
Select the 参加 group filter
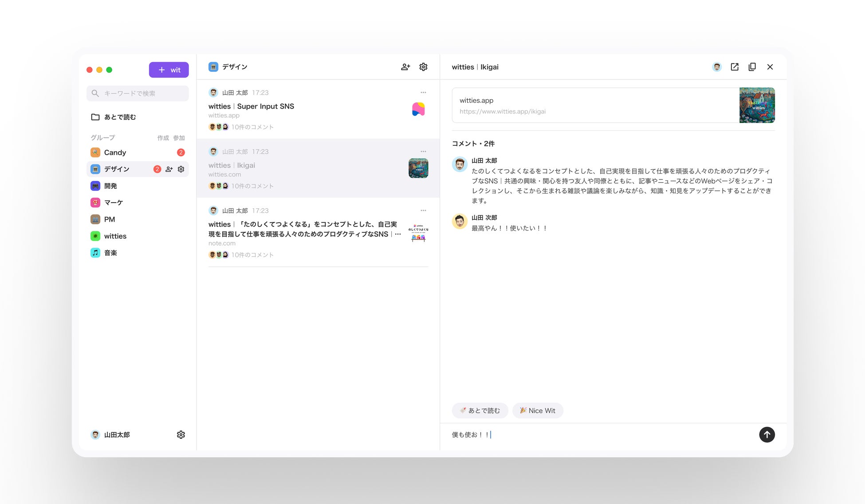tap(179, 138)
